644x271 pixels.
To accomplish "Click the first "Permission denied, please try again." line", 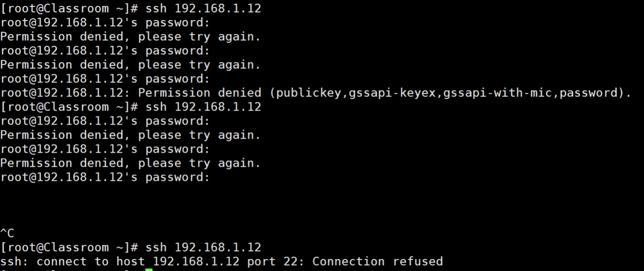I will [x=130, y=37].
